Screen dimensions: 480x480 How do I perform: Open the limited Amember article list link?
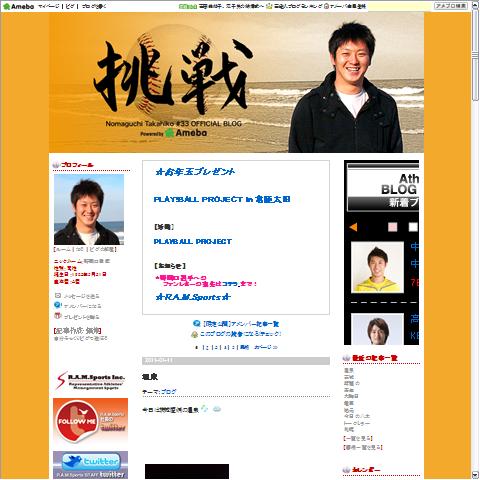[x=241, y=324]
